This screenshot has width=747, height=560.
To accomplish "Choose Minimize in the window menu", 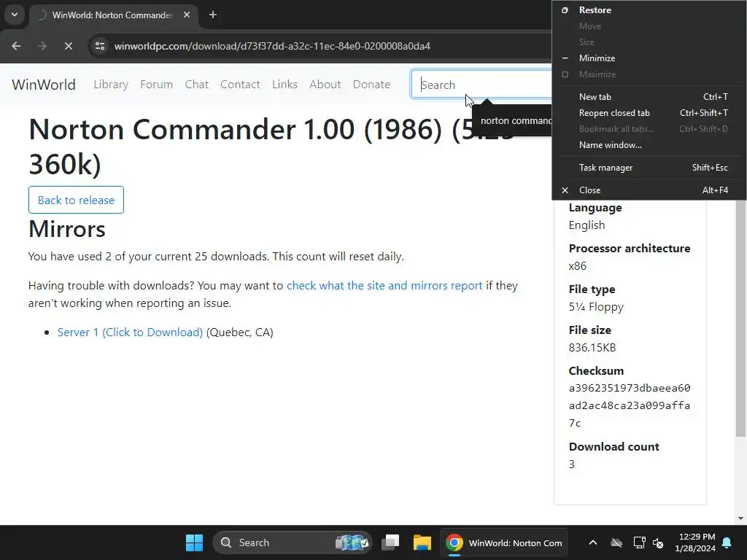I will pyautogui.click(x=649, y=58).
